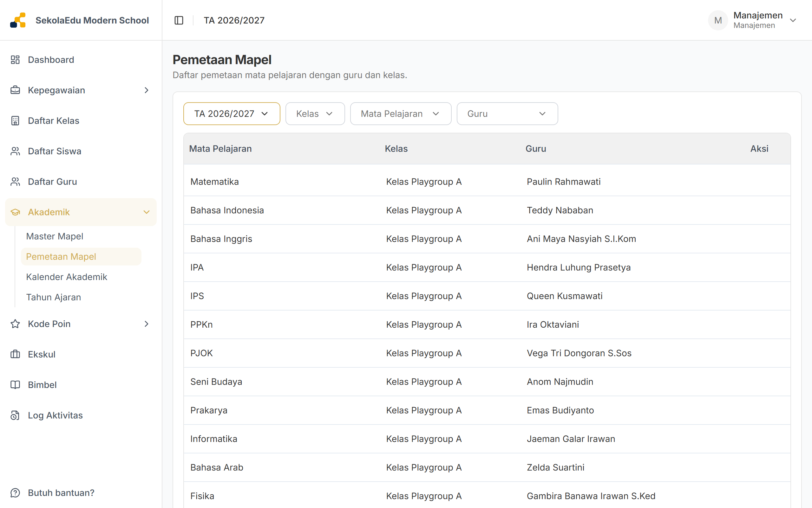This screenshot has width=812, height=508.
Task: Open the Guru filter dropdown
Action: click(x=507, y=114)
